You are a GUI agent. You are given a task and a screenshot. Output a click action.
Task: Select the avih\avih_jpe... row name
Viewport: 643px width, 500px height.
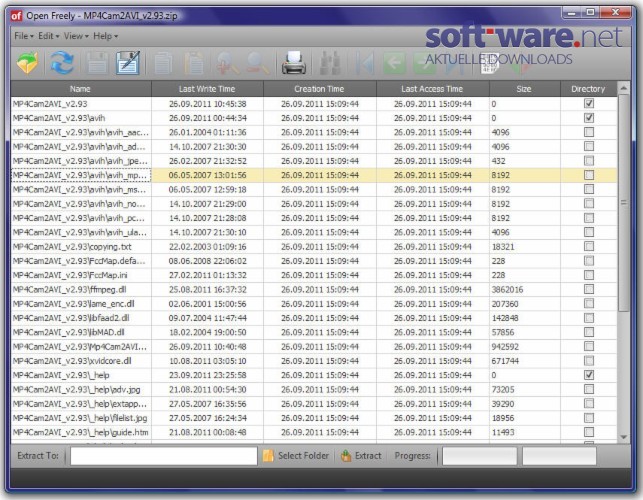click(80, 161)
